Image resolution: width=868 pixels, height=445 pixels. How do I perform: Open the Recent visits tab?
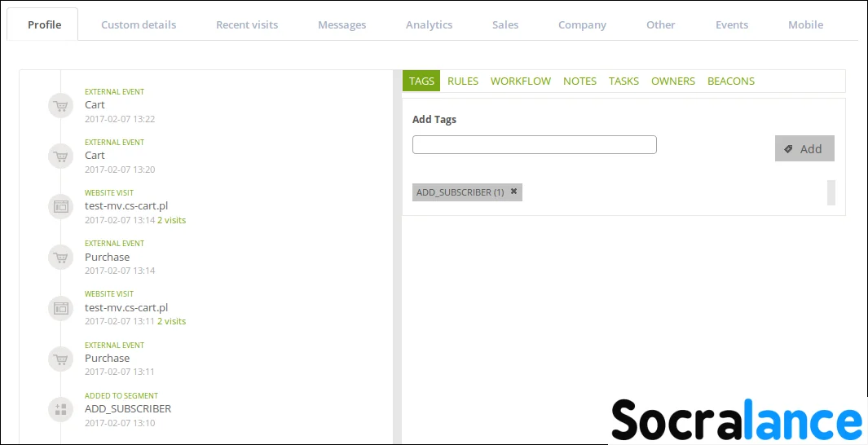click(x=247, y=25)
